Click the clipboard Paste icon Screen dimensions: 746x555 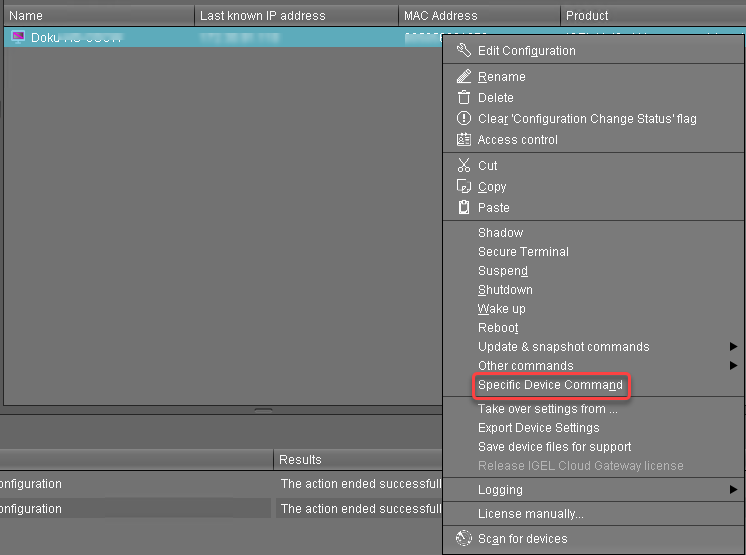463,208
